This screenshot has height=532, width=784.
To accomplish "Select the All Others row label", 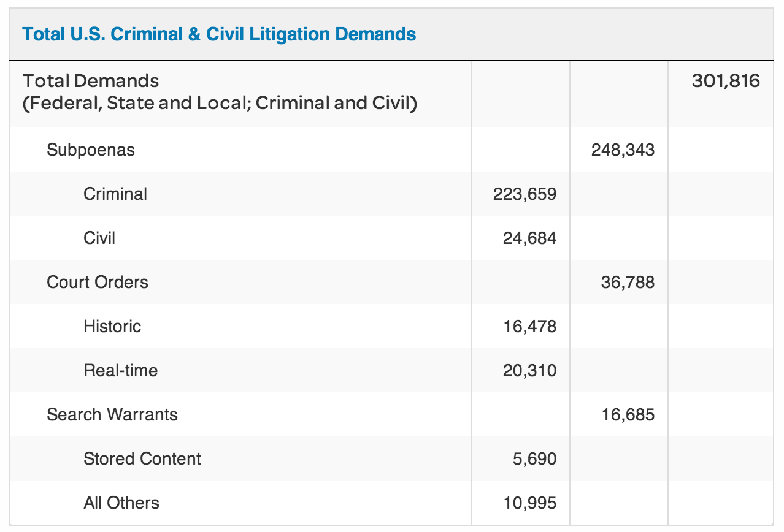I will click(121, 503).
